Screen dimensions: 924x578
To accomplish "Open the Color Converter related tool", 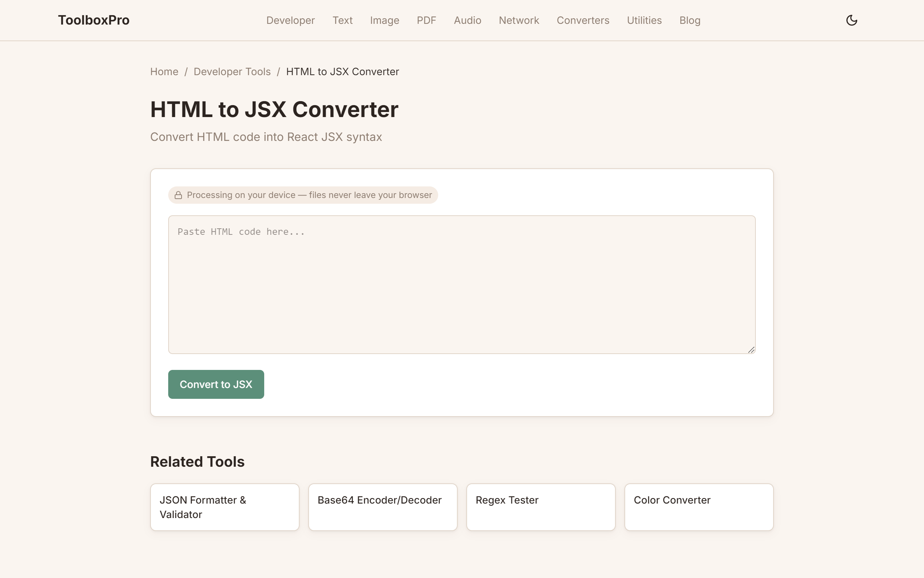I will tap(699, 507).
